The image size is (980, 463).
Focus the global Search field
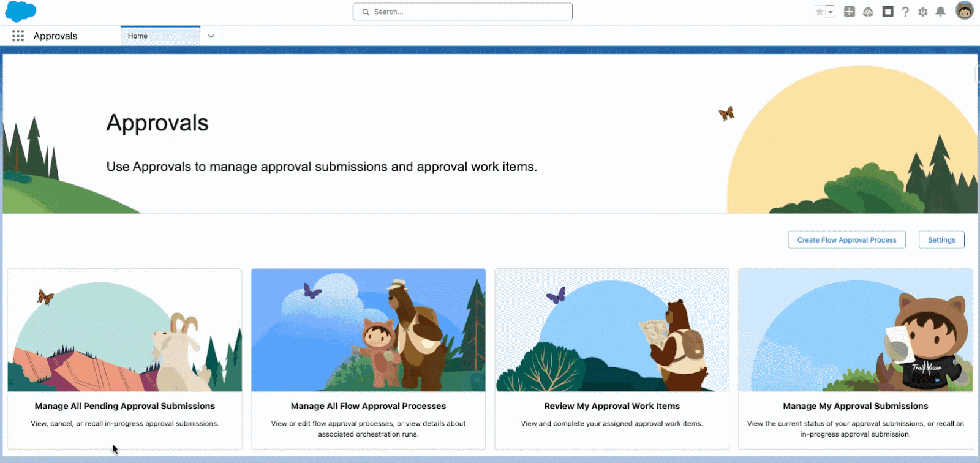pyautogui.click(x=462, y=12)
